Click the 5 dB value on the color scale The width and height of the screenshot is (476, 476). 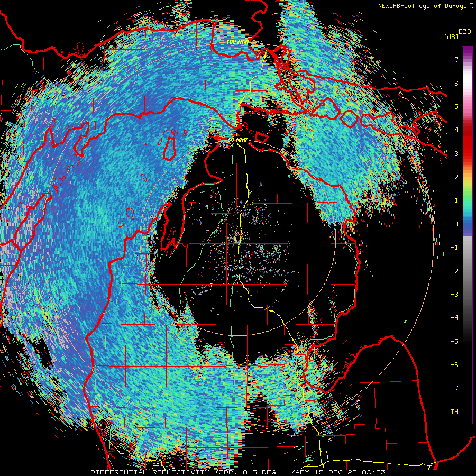tap(456, 106)
